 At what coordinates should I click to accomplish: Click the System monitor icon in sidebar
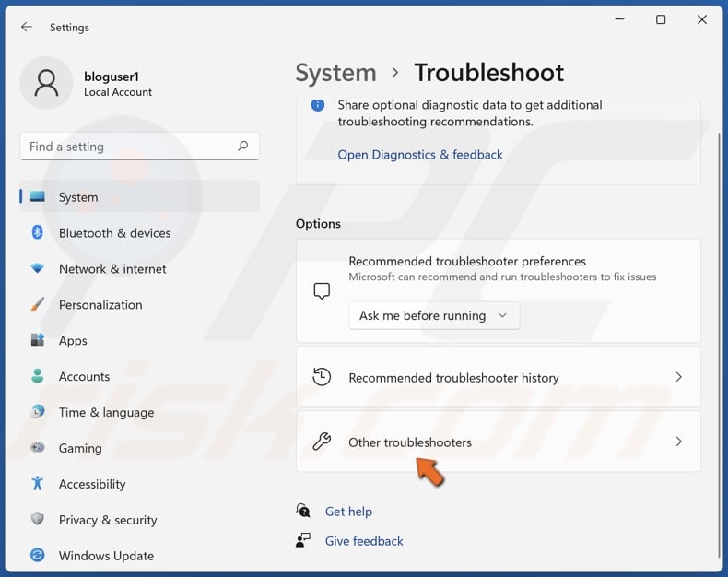[x=38, y=196]
